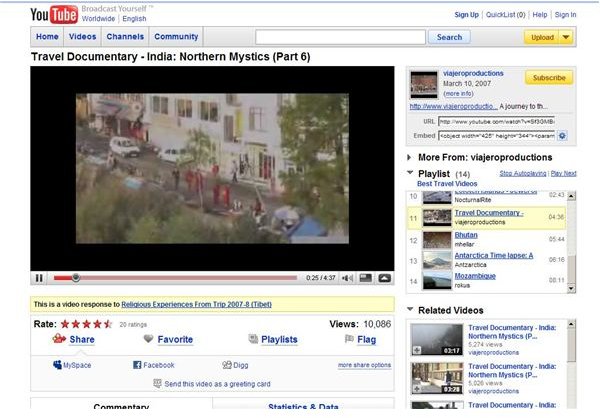Click the Play Next link
Screen dimensions: 600x418
[x=563, y=173]
